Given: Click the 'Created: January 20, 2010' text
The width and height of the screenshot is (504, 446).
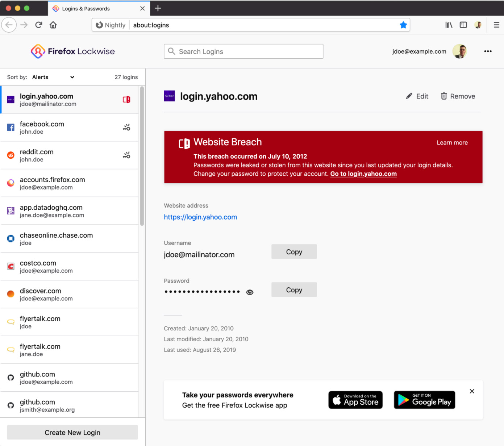Looking at the screenshot, I should tap(199, 329).
